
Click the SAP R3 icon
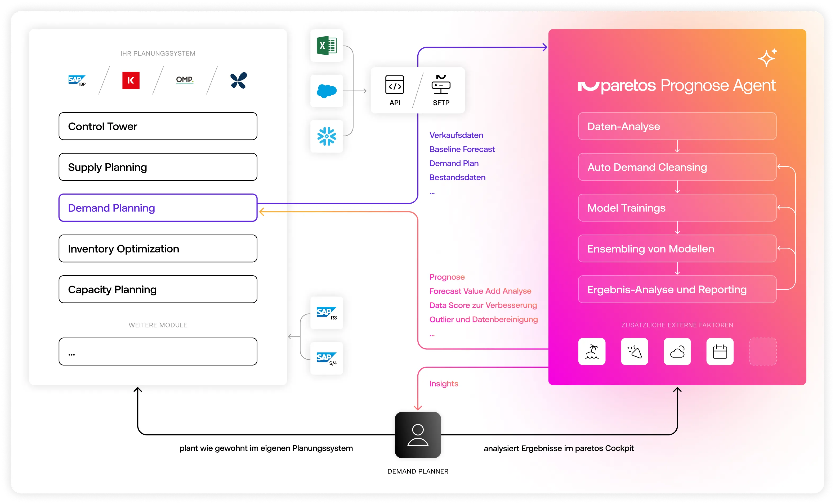coord(327,313)
